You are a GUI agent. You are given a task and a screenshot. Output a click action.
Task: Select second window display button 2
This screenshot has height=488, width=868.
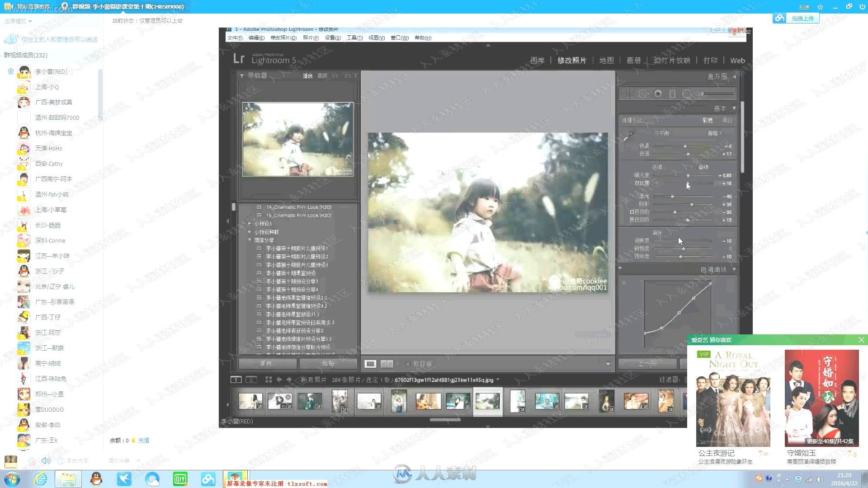tap(251, 380)
